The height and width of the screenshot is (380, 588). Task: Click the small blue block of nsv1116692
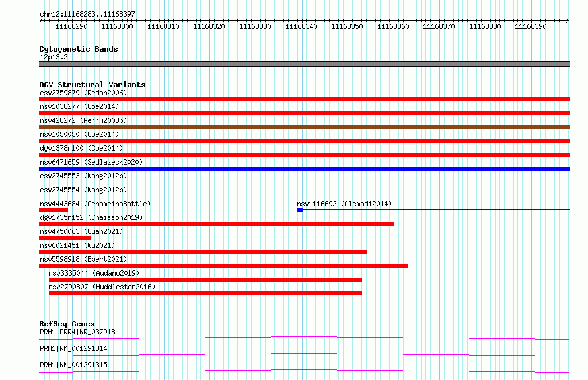point(300,210)
